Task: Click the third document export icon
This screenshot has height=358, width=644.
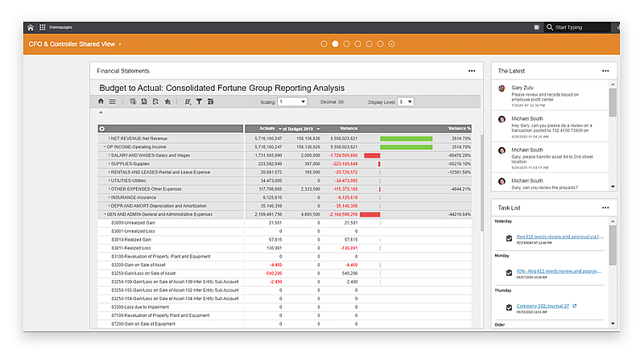Action: [155, 101]
